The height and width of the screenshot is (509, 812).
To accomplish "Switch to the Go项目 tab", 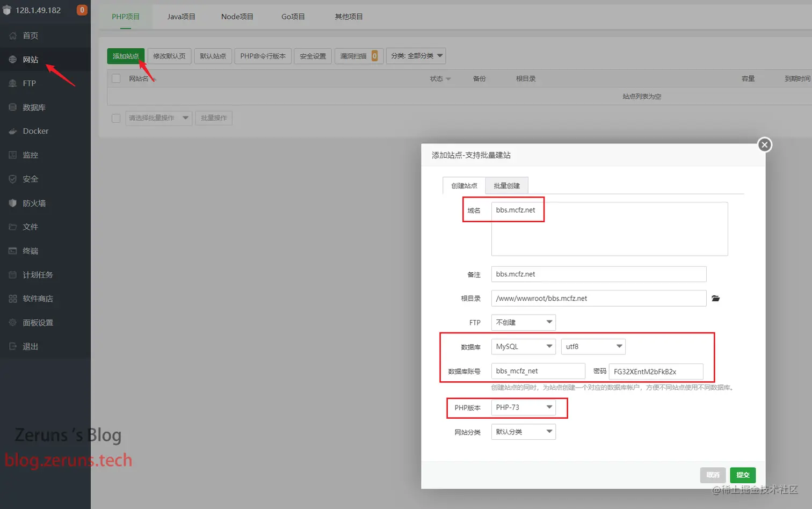I will click(293, 17).
